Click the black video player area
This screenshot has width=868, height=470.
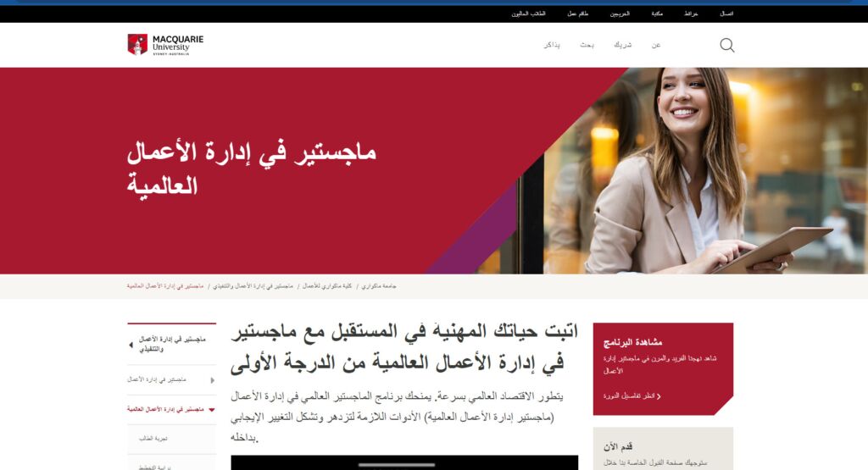click(404, 463)
